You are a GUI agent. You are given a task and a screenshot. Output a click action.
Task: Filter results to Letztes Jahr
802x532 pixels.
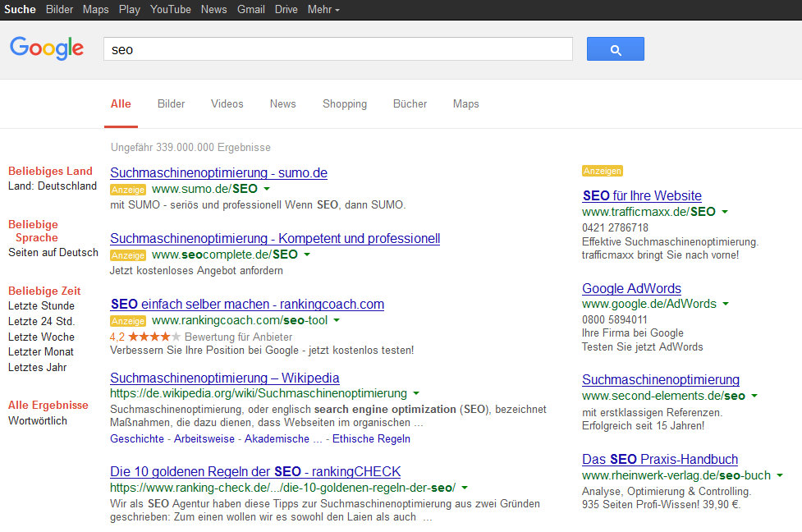coord(37,367)
